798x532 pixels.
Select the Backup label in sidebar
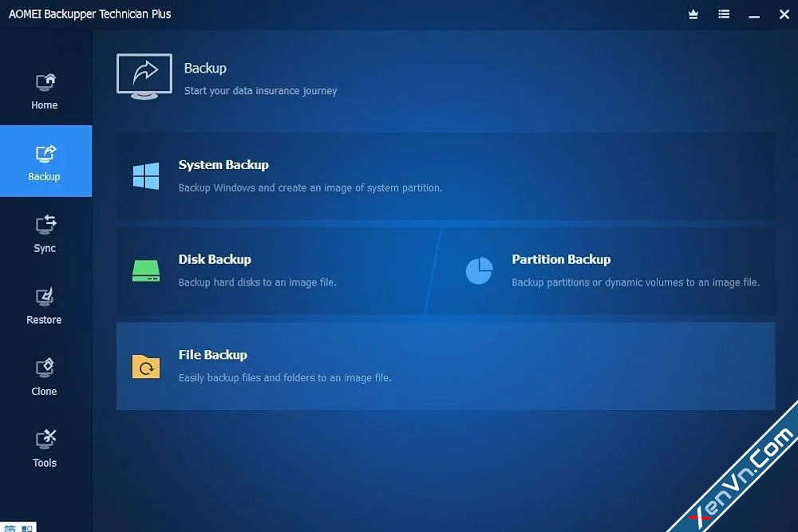(44, 177)
